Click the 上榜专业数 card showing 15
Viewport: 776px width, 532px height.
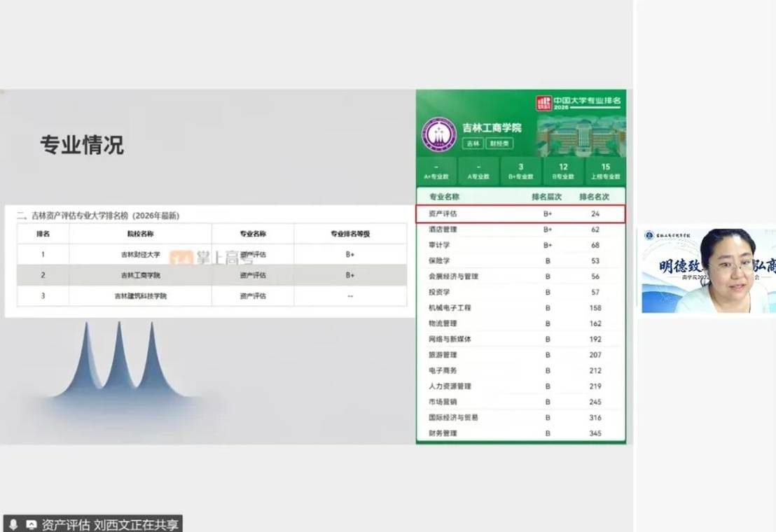pos(605,171)
